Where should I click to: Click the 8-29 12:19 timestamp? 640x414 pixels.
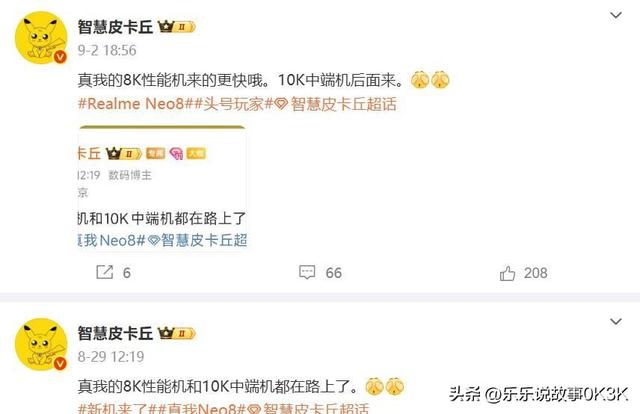tap(111, 356)
